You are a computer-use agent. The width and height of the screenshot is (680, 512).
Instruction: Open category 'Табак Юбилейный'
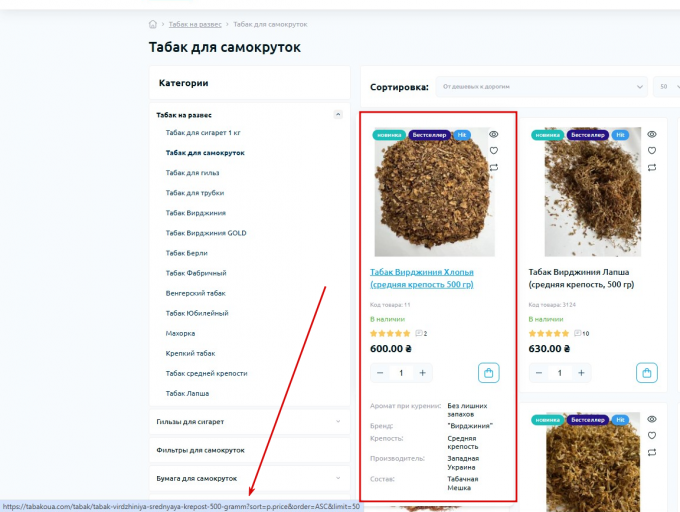coord(197,313)
